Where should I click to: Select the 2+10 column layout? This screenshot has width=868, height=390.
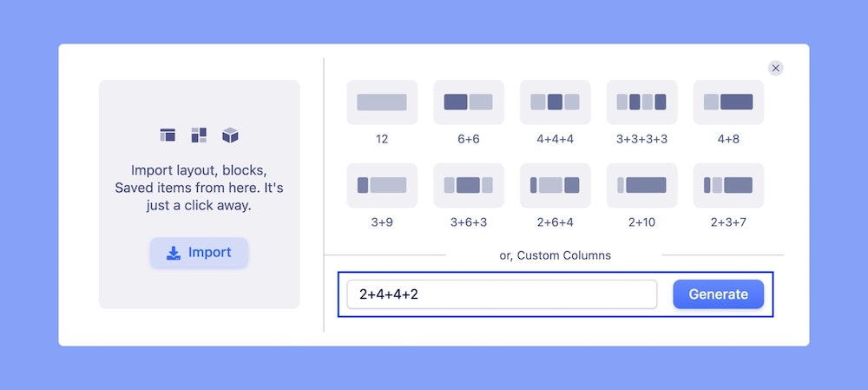tap(641, 185)
